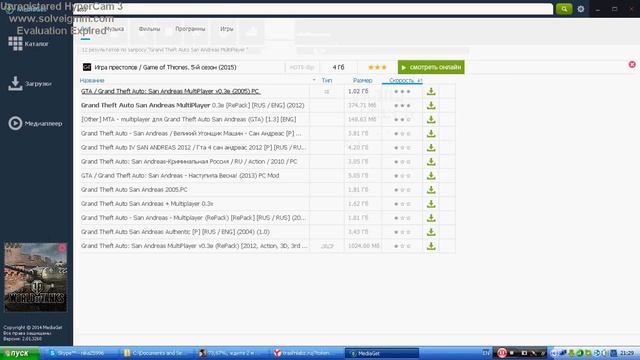
Task: Select 'Grand Theft Auto San Andreas MultiPlayer 0.3e [RePack]' row
Action: (x=193, y=105)
